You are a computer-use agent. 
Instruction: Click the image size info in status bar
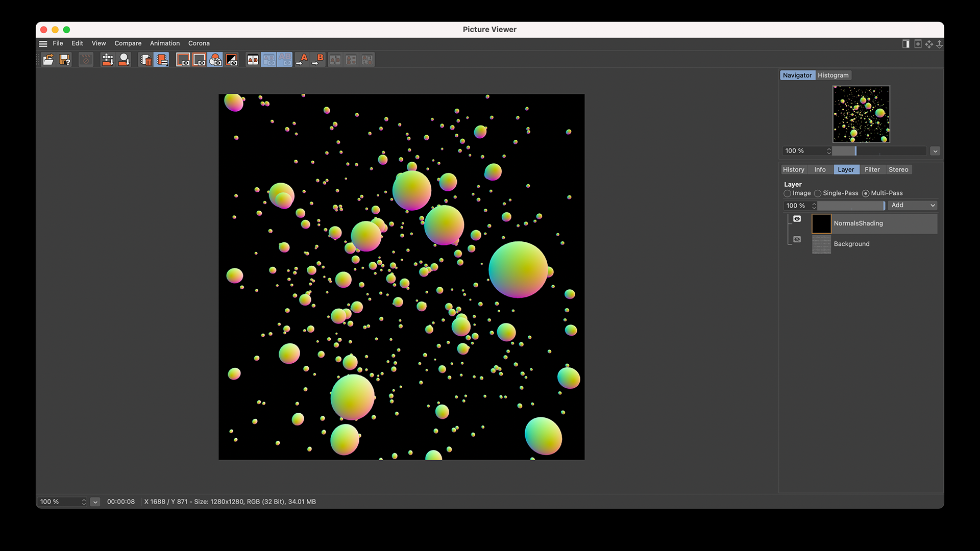click(230, 502)
